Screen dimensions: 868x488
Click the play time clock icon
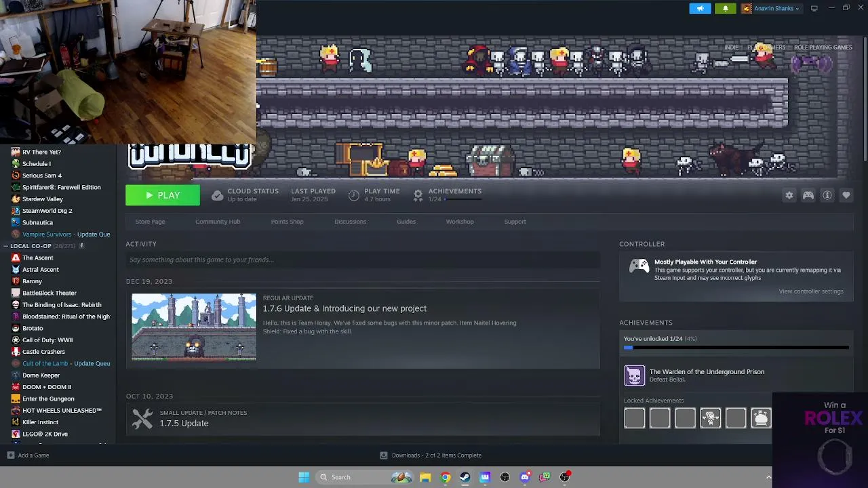354,195
